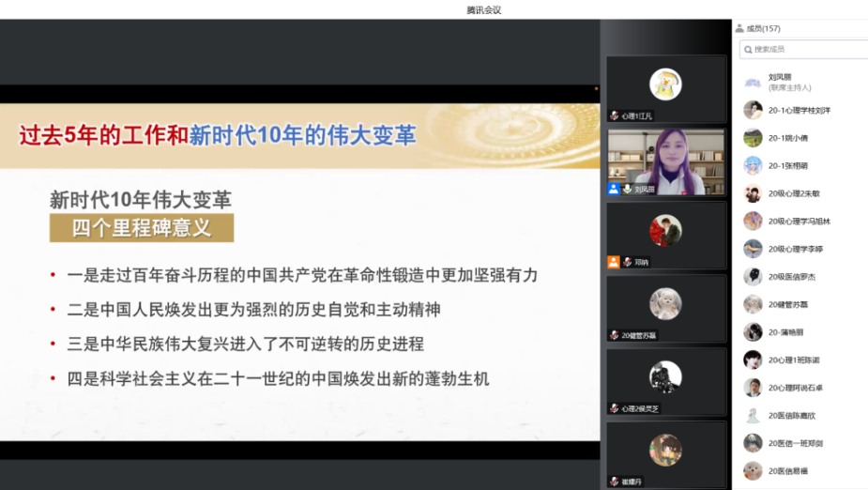Click the orange badge icon on 邓纳's tile

point(614,262)
